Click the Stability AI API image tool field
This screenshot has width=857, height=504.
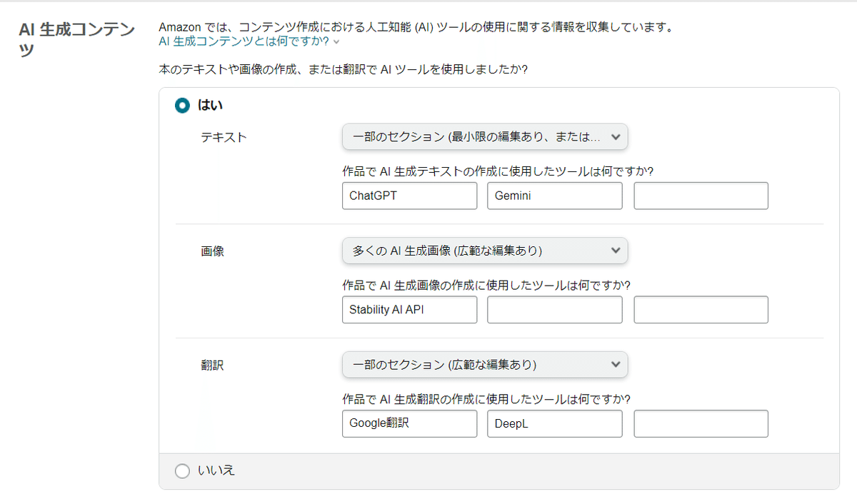pyautogui.click(x=409, y=310)
